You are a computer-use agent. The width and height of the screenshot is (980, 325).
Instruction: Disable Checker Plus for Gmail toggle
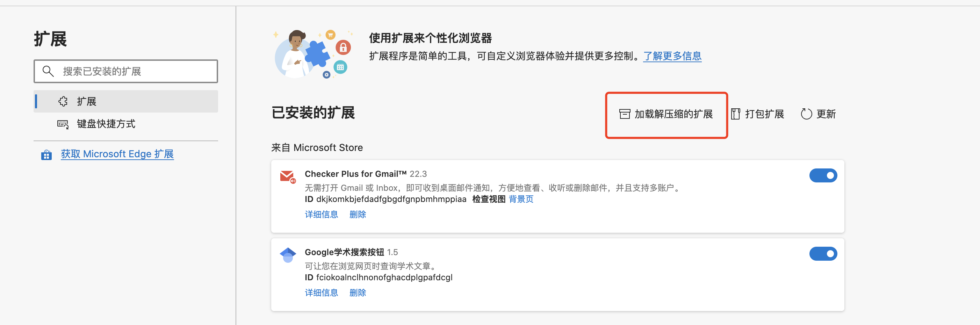pos(823,175)
